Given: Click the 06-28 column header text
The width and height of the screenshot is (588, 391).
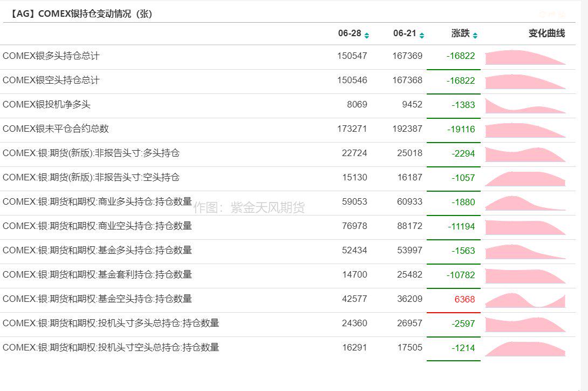Looking at the screenshot, I should click(350, 33).
